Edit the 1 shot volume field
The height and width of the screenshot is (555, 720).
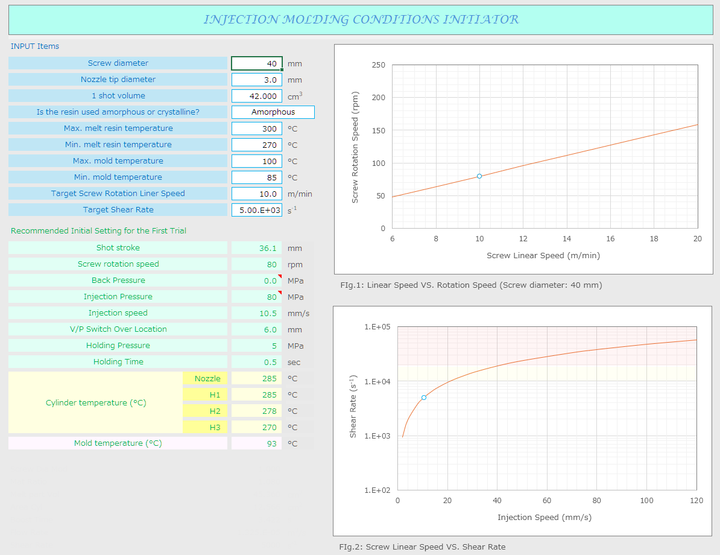257,96
